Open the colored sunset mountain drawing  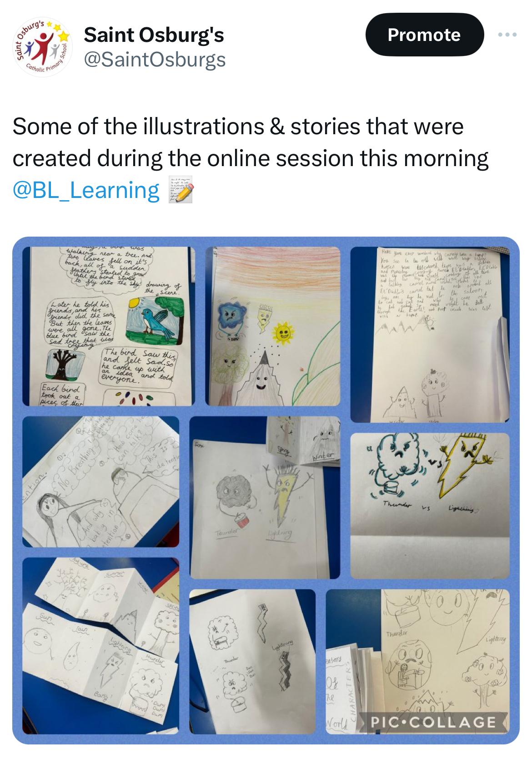pyautogui.click(x=273, y=326)
